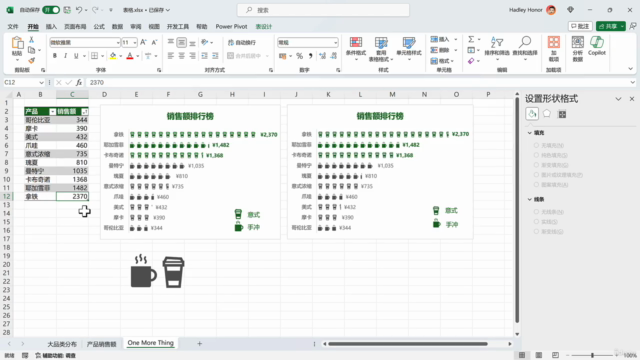640x360 pixels.
Task: Click the Borders icon
Action: click(94, 56)
